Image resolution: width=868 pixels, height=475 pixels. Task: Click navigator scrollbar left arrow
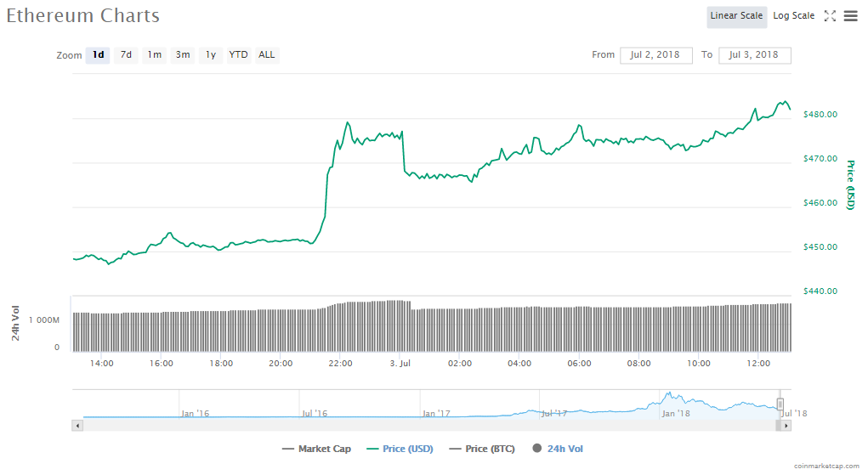tap(77, 425)
